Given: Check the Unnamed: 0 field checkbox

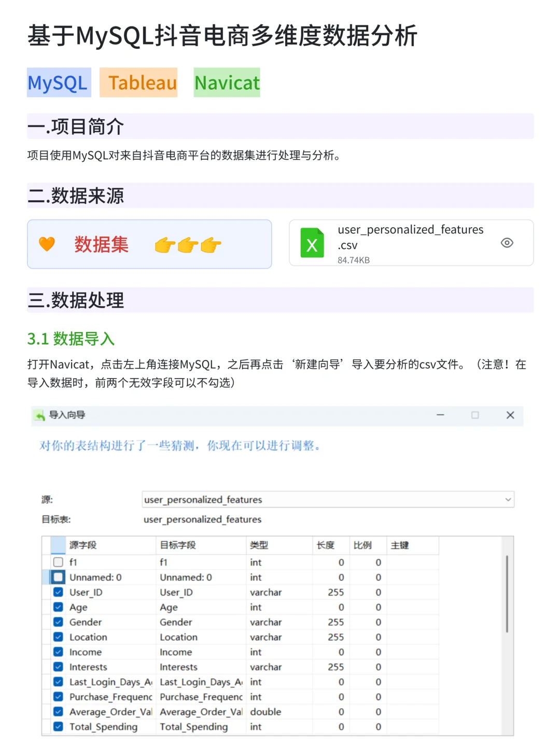Looking at the screenshot, I should pyautogui.click(x=58, y=577).
